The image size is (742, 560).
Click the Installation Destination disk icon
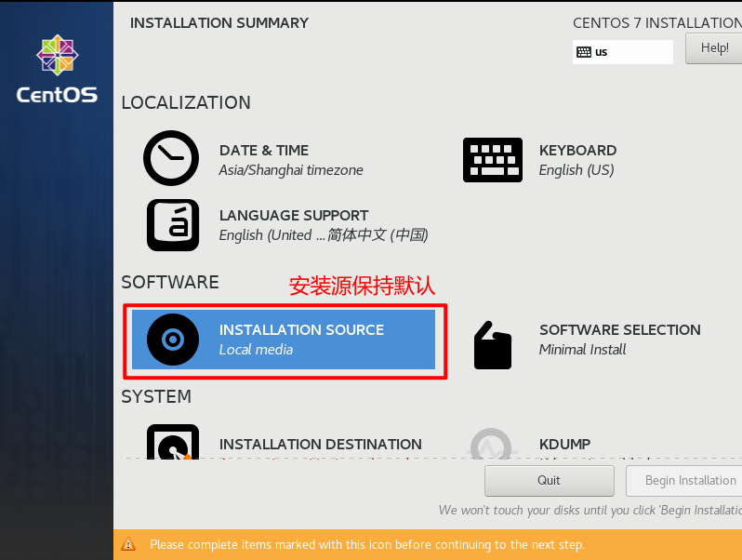[x=173, y=442]
